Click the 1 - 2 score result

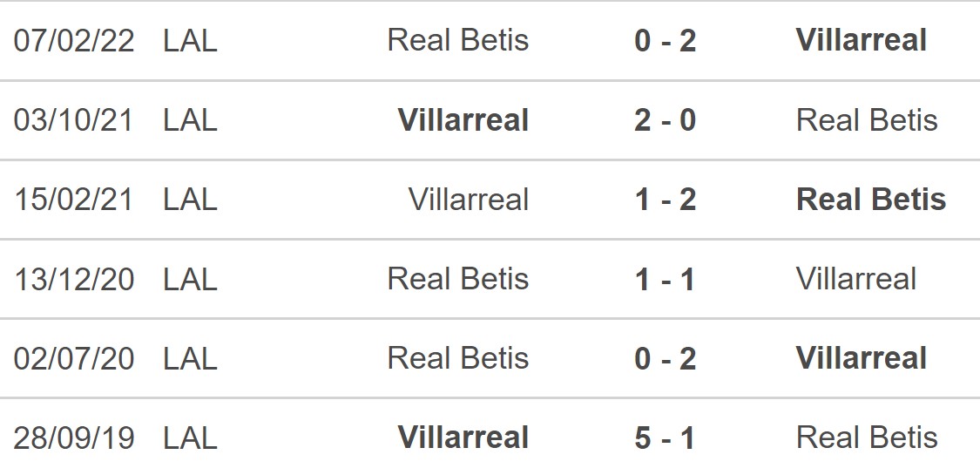pos(665,200)
